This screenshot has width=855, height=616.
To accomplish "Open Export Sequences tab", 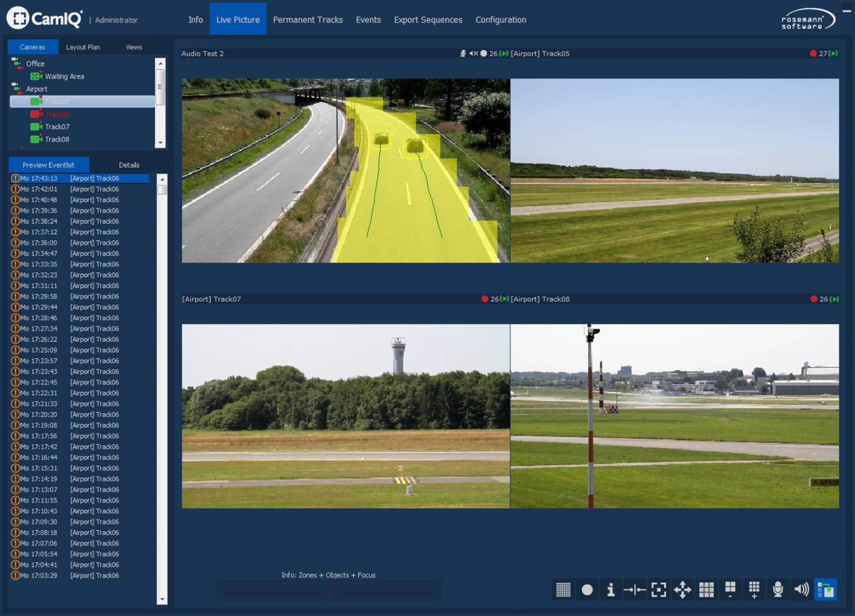I will pos(428,20).
